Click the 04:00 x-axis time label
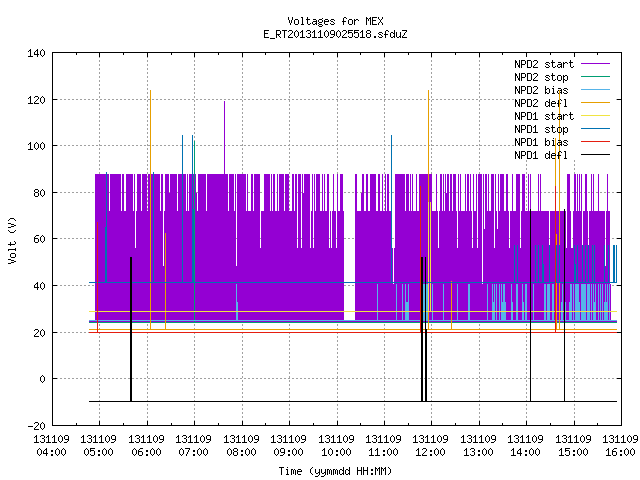Image resolution: width=640 pixels, height=480 pixels. pyautogui.click(x=51, y=452)
